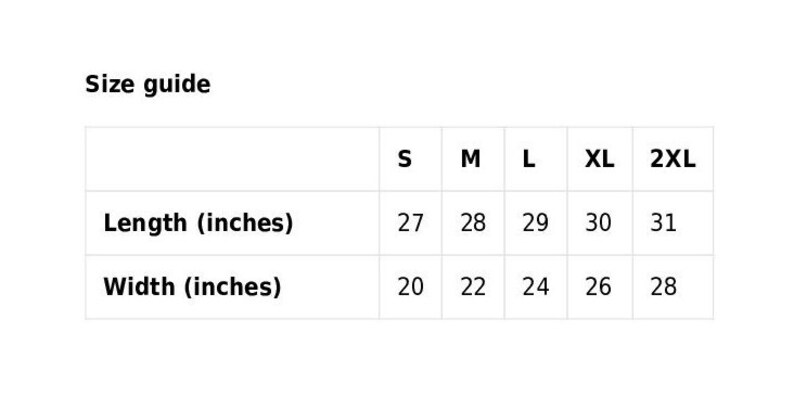Click length value 28 for size M
This screenshot has height=396, width=794.
click(x=473, y=223)
